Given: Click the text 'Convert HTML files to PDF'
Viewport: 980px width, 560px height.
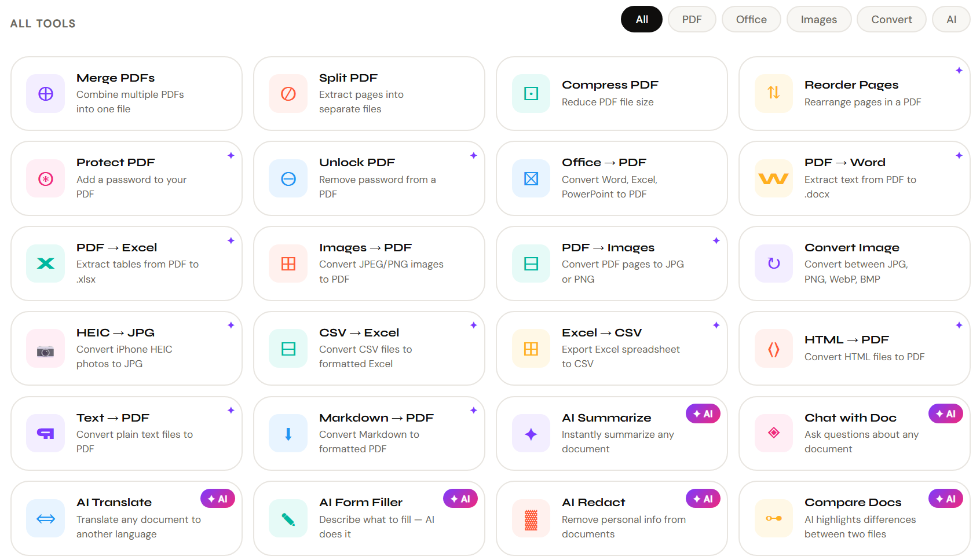Looking at the screenshot, I should tap(864, 357).
